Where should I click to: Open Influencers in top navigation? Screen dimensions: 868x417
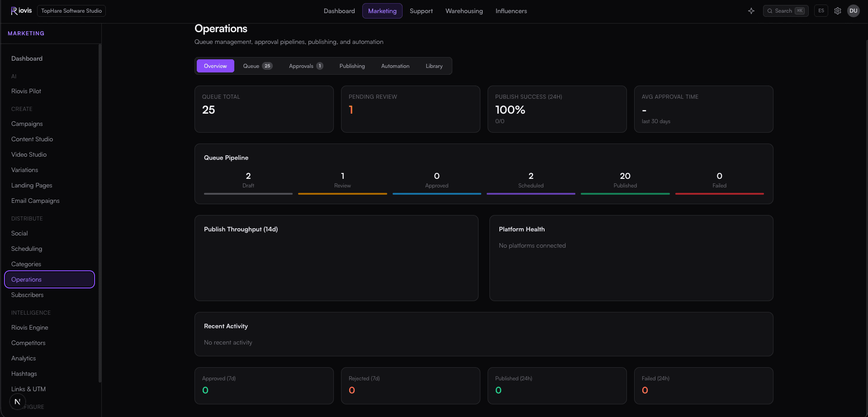511,11
